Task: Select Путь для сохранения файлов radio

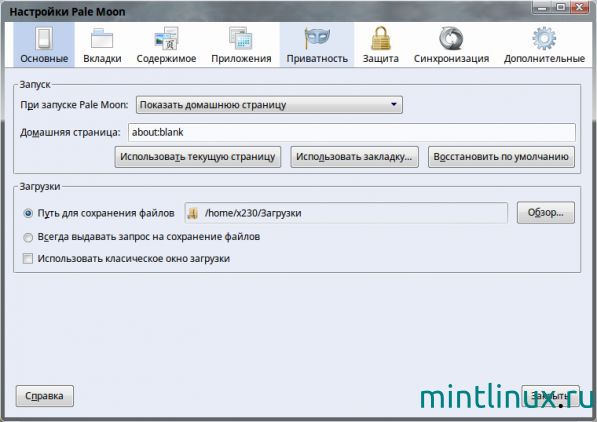Action: tap(28, 213)
